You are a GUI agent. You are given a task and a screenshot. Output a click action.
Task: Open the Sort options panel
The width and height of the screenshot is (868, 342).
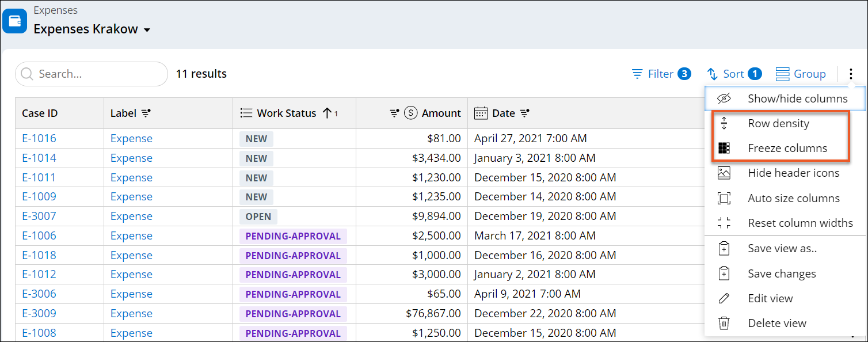733,74
